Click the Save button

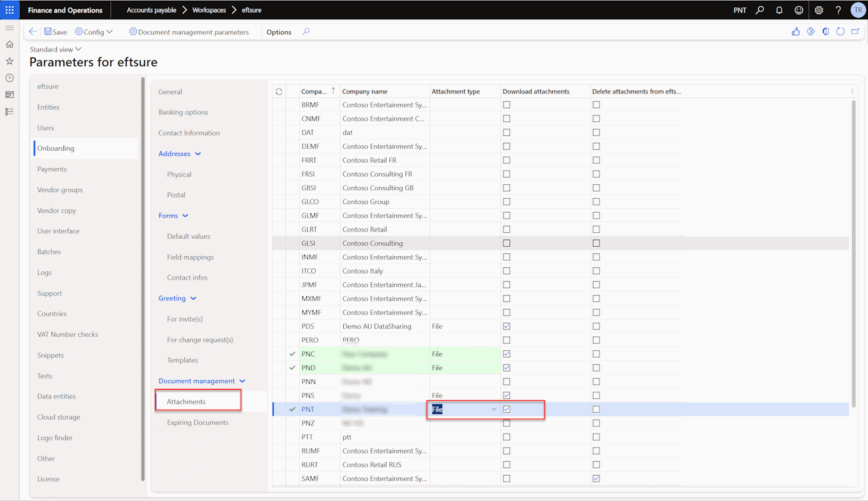coord(55,31)
